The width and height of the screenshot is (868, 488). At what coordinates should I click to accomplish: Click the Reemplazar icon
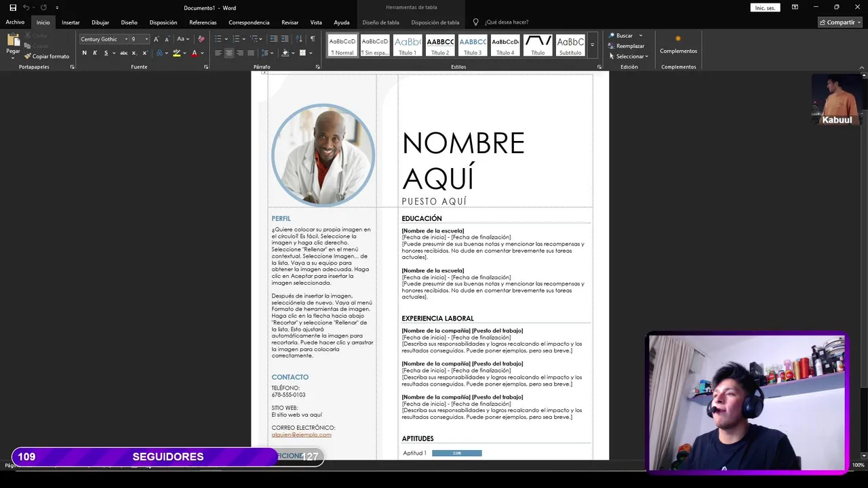(612, 46)
